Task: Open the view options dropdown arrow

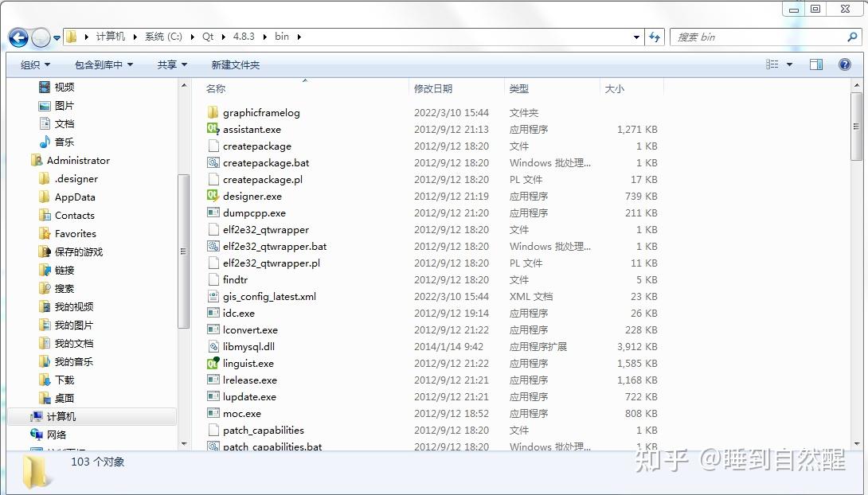Action: tap(789, 64)
